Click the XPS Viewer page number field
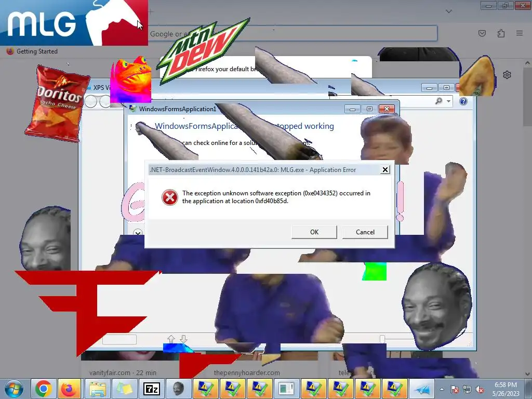 click(119, 339)
